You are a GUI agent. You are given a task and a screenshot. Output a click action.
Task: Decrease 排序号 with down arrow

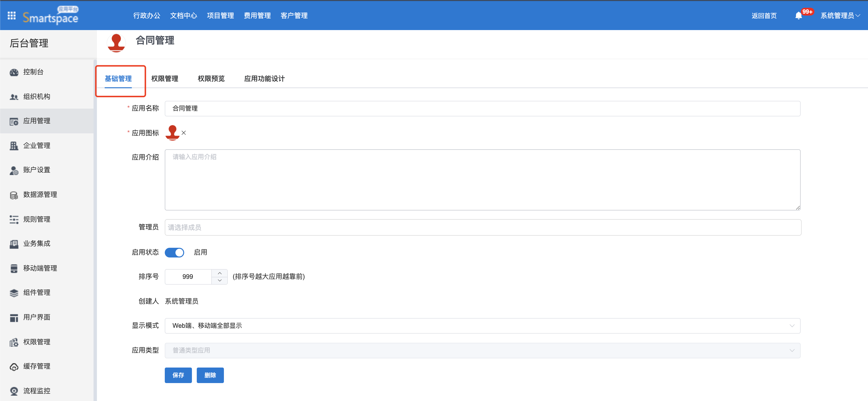coord(220,281)
